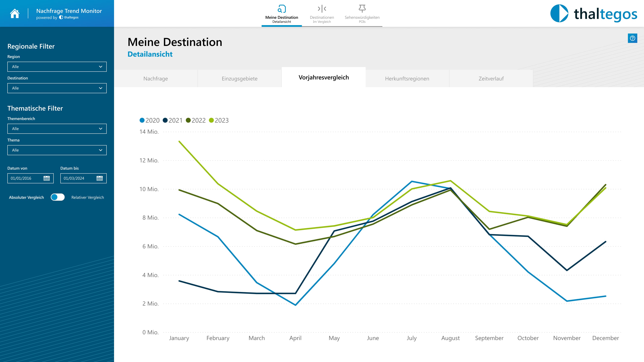
Task: Toggle the 2020 legend series
Action: tap(149, 120)
